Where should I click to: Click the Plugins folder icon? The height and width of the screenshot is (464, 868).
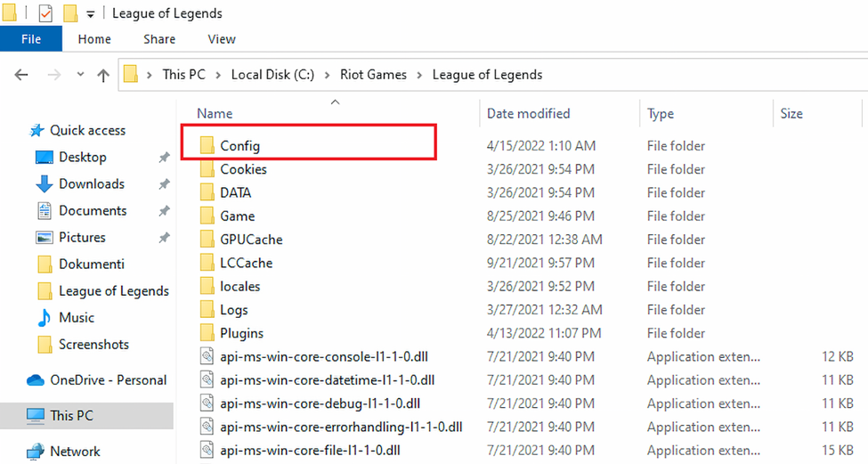(x=207, y=333)
